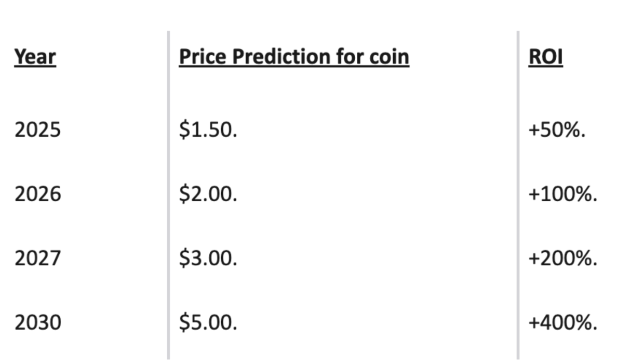Click the Year column header

pyautogui.click(x=35, y=57)
